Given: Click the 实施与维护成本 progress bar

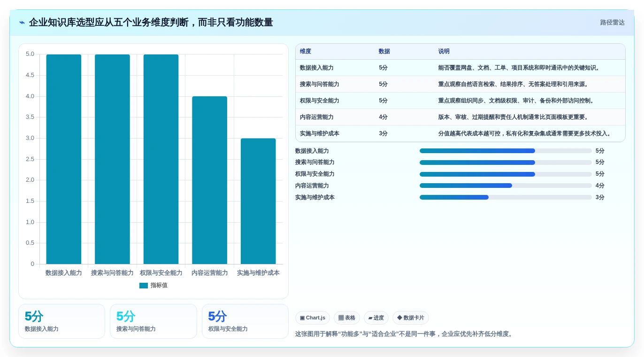Looking at the screenshot, I should (x=506, y=197).
